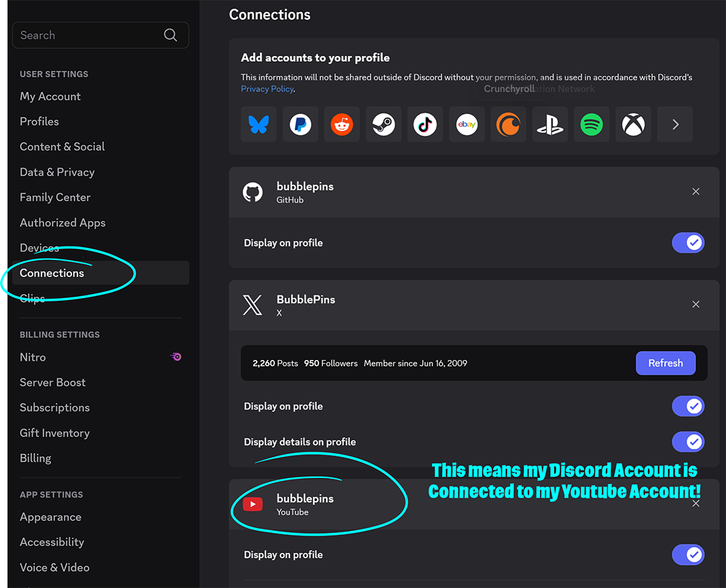Click the bubblepins YouTube username
This screenshot has width=726, height=588.
pyautogui.click(x=305, y=498)
